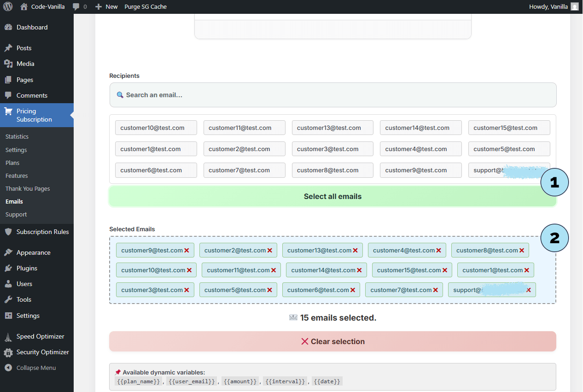The image size is (583, 392).
Task: Click the Clear selection button
Action: pos(332,341)
